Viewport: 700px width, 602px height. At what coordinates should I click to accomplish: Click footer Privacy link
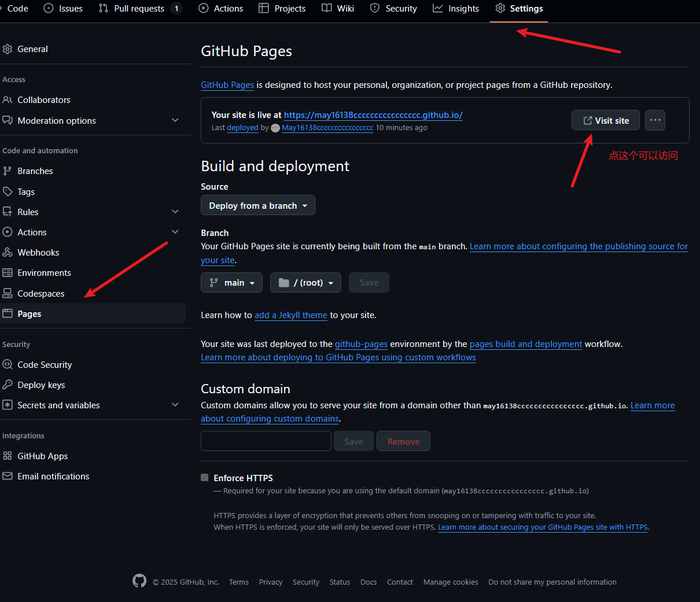pos(271,582)
